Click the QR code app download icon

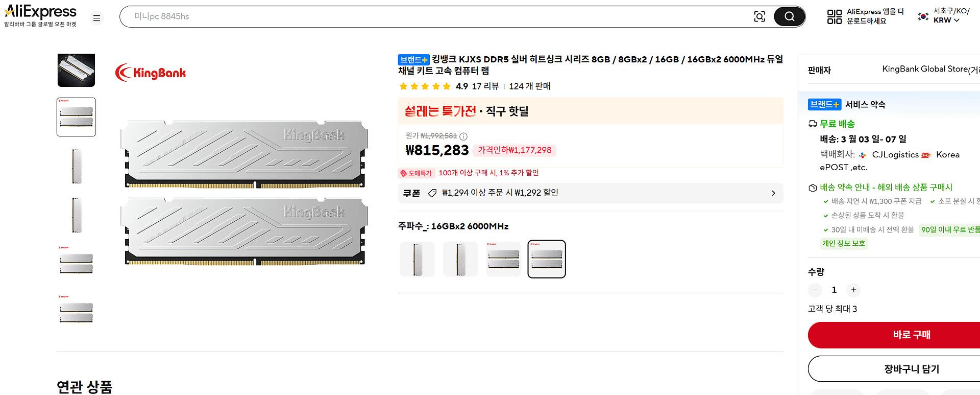(835, 17)
